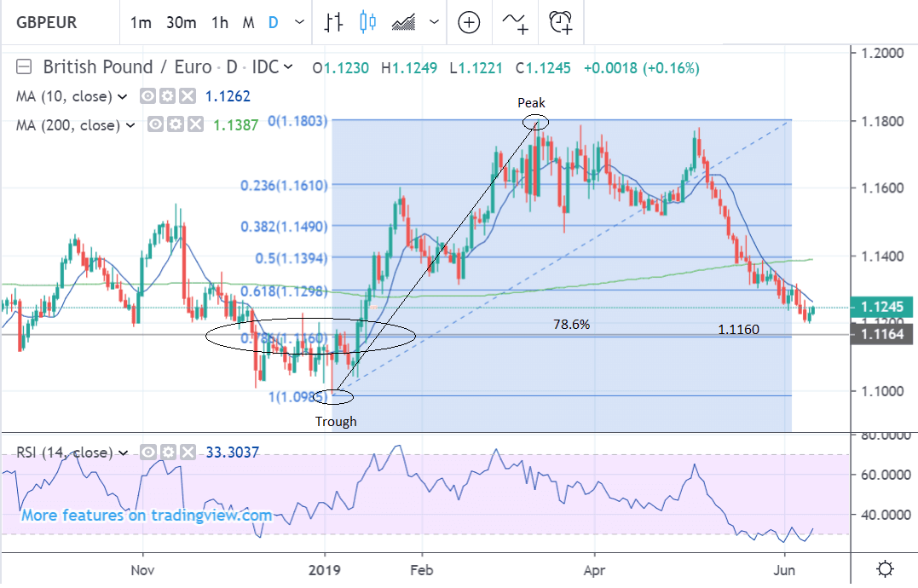Switch to candlestick chart style

pos(367,23)
